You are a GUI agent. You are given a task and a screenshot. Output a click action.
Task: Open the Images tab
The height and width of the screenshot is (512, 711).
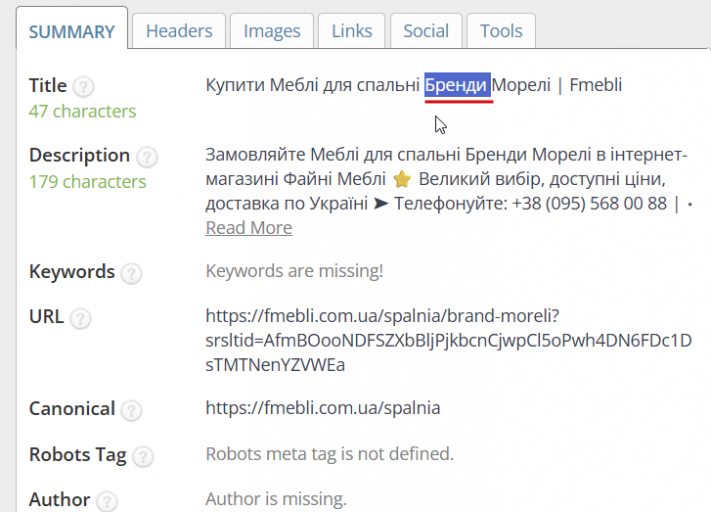tap(272, 31)
